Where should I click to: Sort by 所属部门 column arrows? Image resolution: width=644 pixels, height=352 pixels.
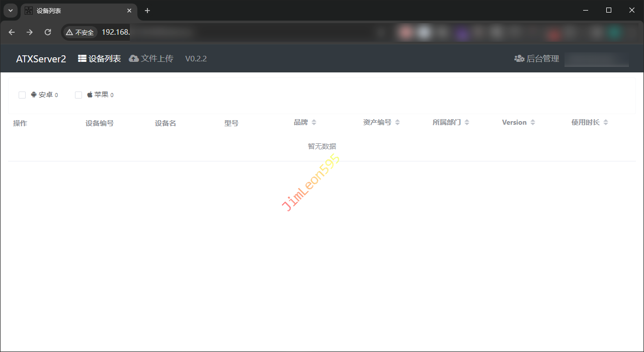point(467,123)
